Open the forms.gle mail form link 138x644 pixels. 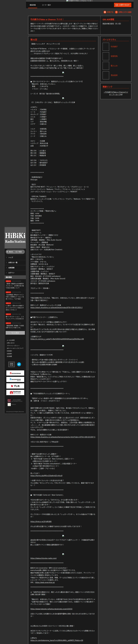(46, 476)
